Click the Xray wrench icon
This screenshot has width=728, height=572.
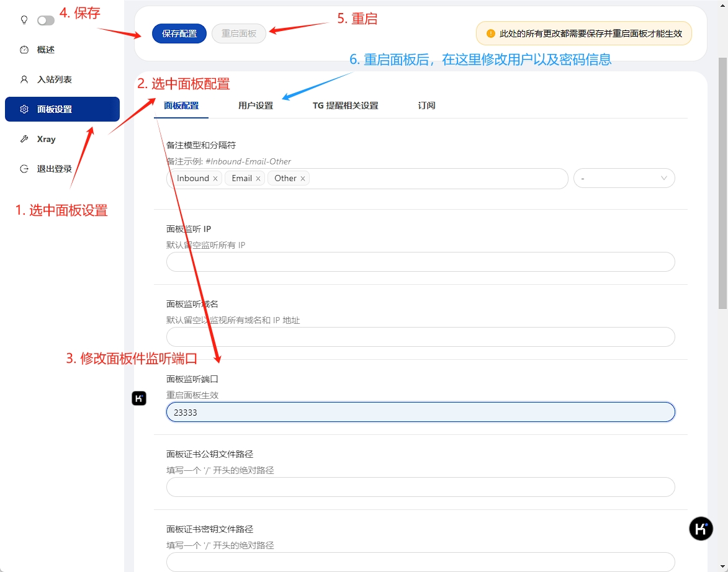pos(24,139)
